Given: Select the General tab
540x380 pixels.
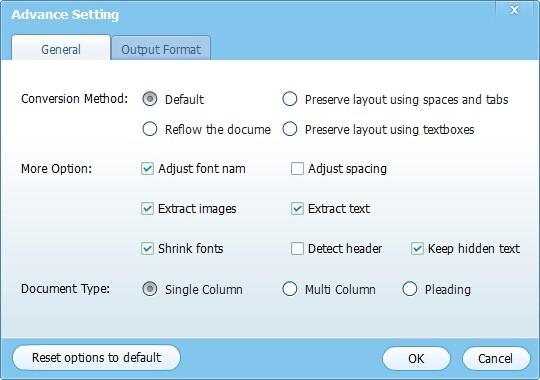Looking at the screenshot, I should point(61,49).
